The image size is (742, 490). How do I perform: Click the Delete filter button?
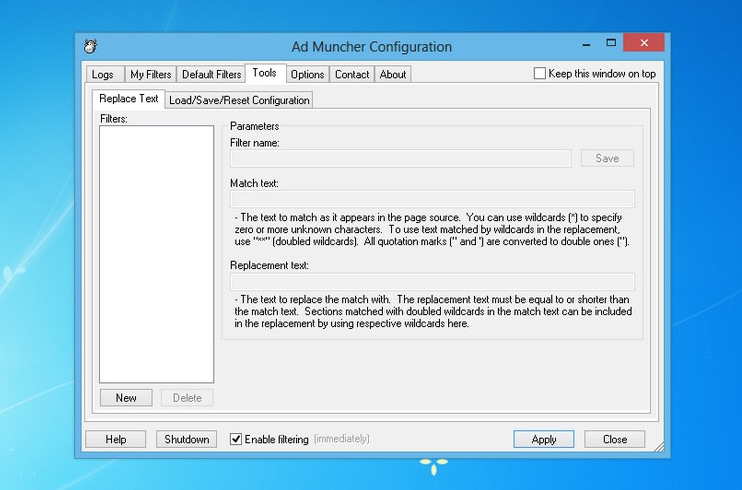tap(187, 398)
